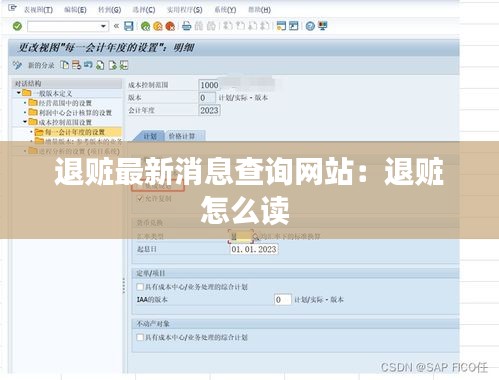
Task: Click the 不动产对象 section header
Action: tap(295, 324)
